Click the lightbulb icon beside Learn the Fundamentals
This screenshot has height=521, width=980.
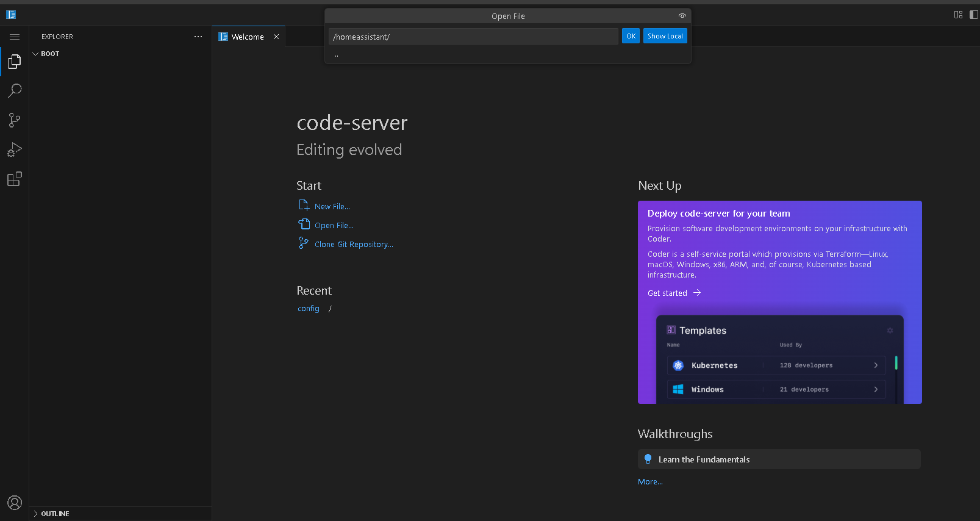[x=648, y=459]
